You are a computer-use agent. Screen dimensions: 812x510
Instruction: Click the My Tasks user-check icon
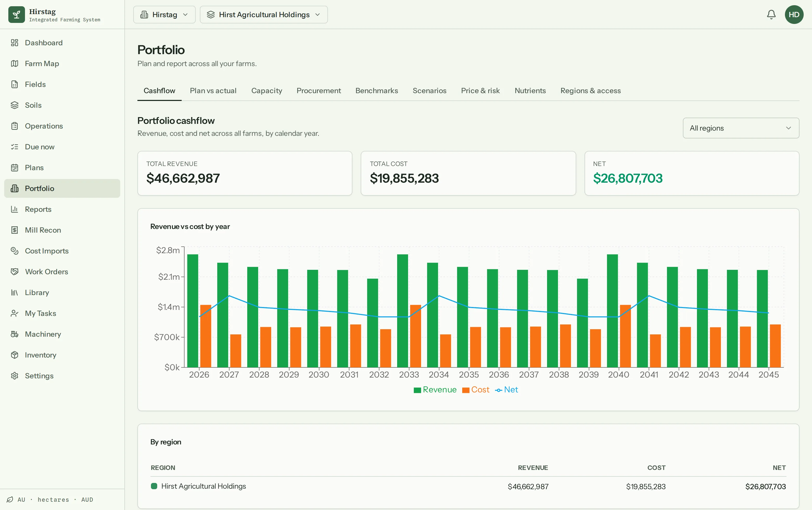click(x=15, y=313)
